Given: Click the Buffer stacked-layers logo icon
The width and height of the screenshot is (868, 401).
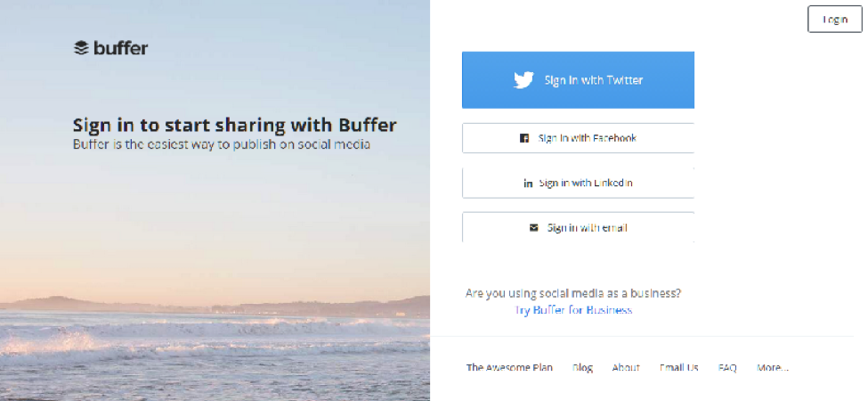Looking at the screenshot, I should (x=81, y=48).
